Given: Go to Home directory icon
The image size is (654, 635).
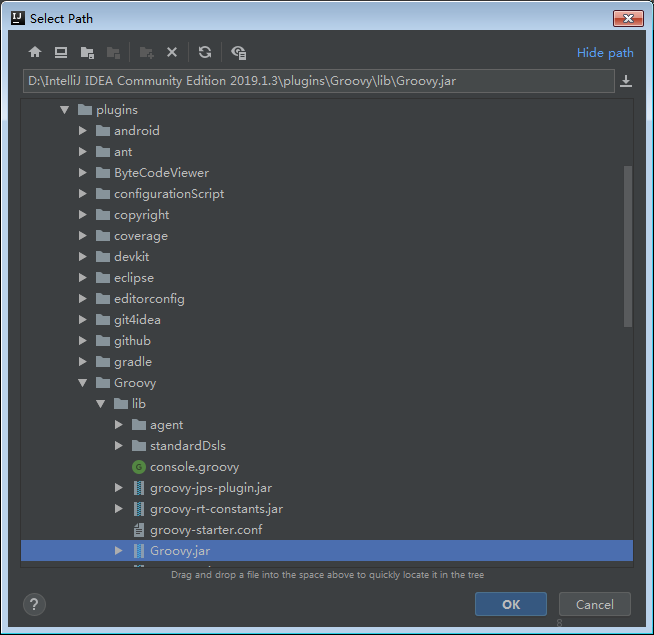Looking at the screenshot, I should coord(35,53).
